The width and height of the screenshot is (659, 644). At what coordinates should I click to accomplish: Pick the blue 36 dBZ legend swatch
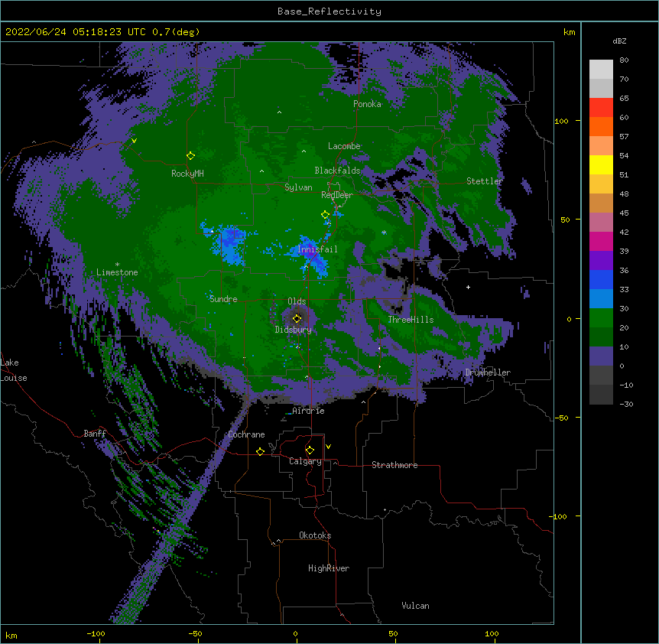click(601, 279)
